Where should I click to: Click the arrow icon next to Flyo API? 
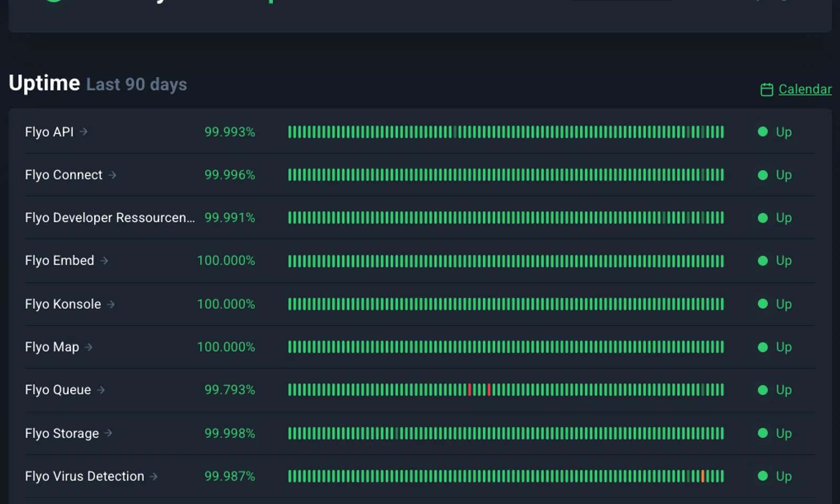[x=83, y=132]
